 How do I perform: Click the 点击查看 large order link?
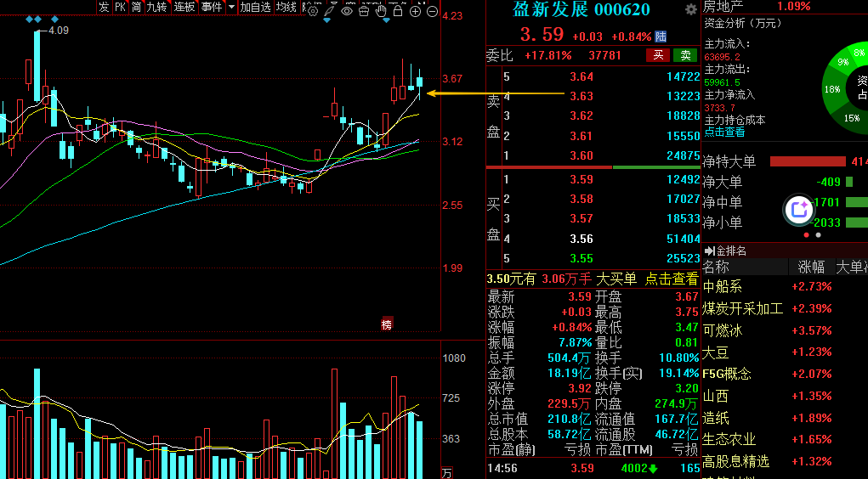(672, 279)
